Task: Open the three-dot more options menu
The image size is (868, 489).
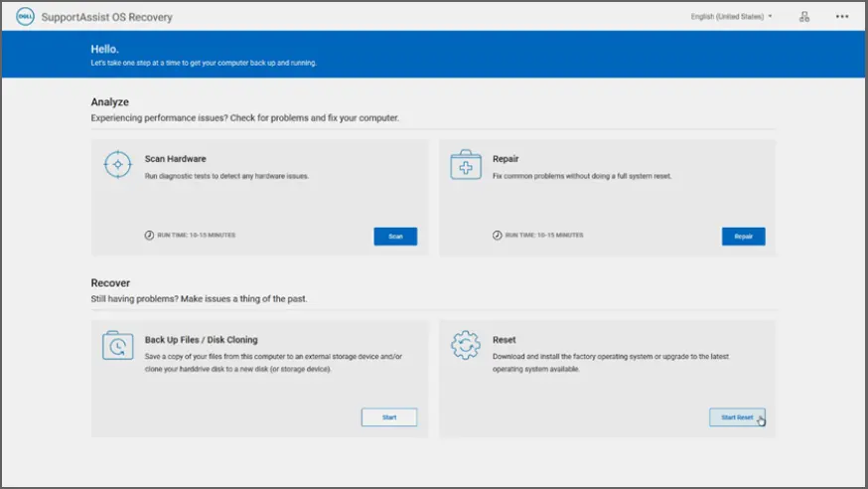Action: click(x=842, y=17)
